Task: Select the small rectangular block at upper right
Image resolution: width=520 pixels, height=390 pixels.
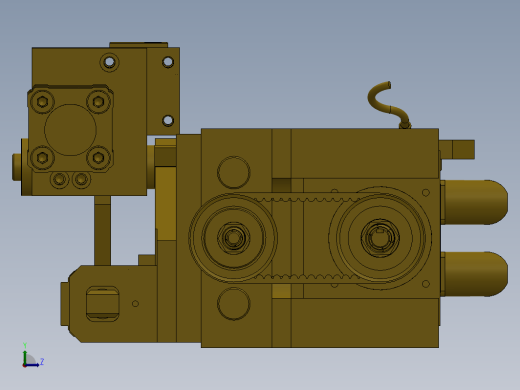Action: (x=457, y=150)
